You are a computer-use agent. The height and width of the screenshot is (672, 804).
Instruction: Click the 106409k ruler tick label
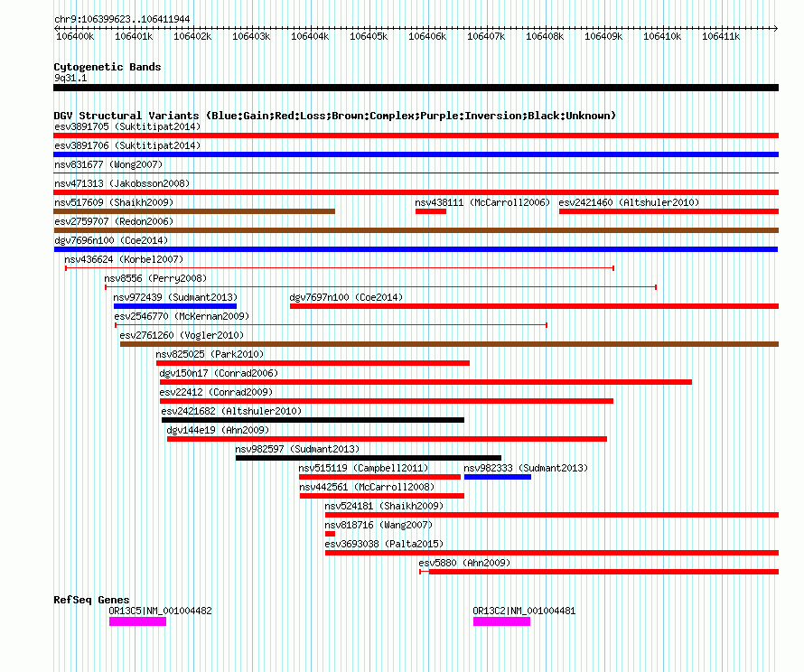pos(603,36)
